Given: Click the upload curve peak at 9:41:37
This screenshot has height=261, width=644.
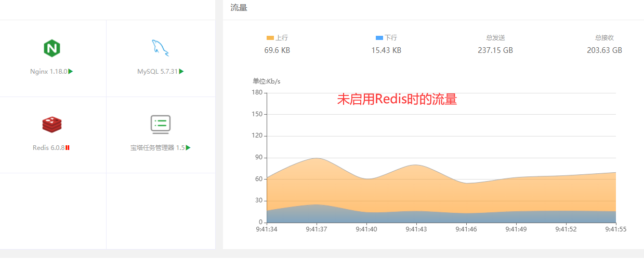Looking at the screenshot, I should coord(317,158).
